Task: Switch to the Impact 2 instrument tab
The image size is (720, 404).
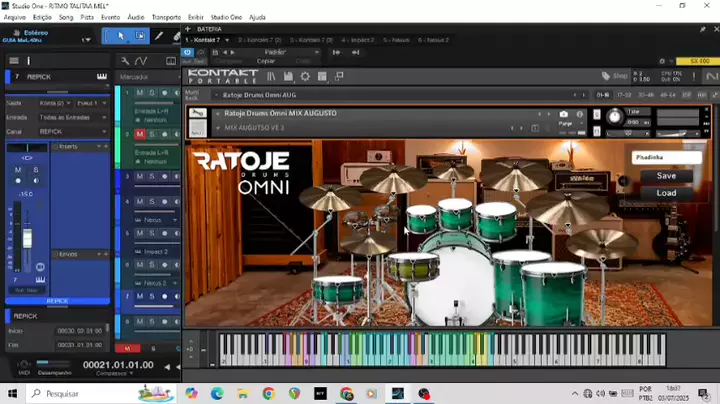Action: (358, 40)
